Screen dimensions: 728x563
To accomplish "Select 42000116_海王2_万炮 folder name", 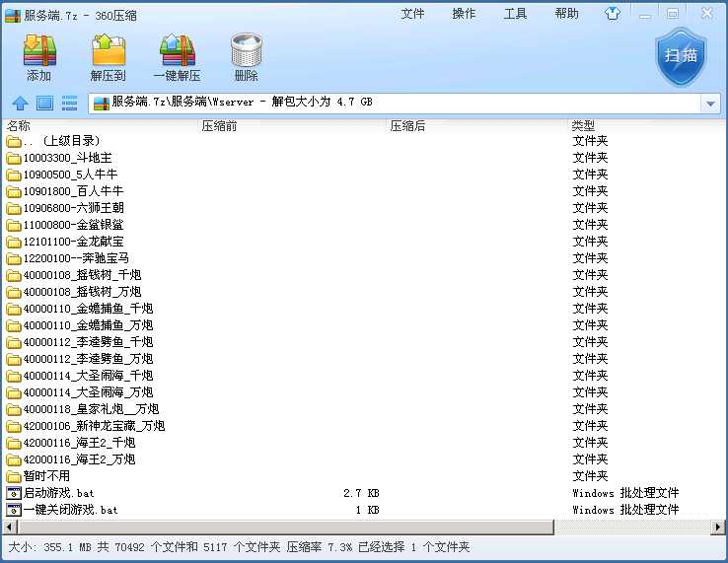I will (x=79, y=459).
